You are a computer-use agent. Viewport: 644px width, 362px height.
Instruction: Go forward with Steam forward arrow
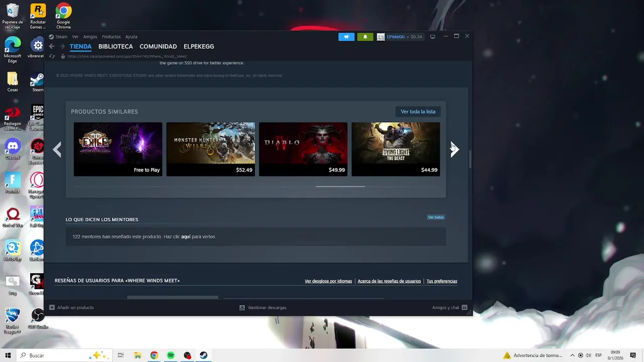(62, 46)
